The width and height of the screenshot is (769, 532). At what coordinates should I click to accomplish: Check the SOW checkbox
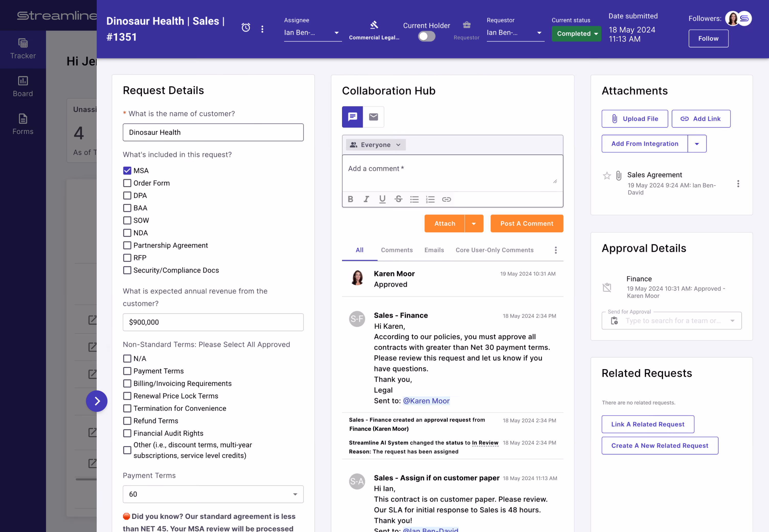coord(127,220)
